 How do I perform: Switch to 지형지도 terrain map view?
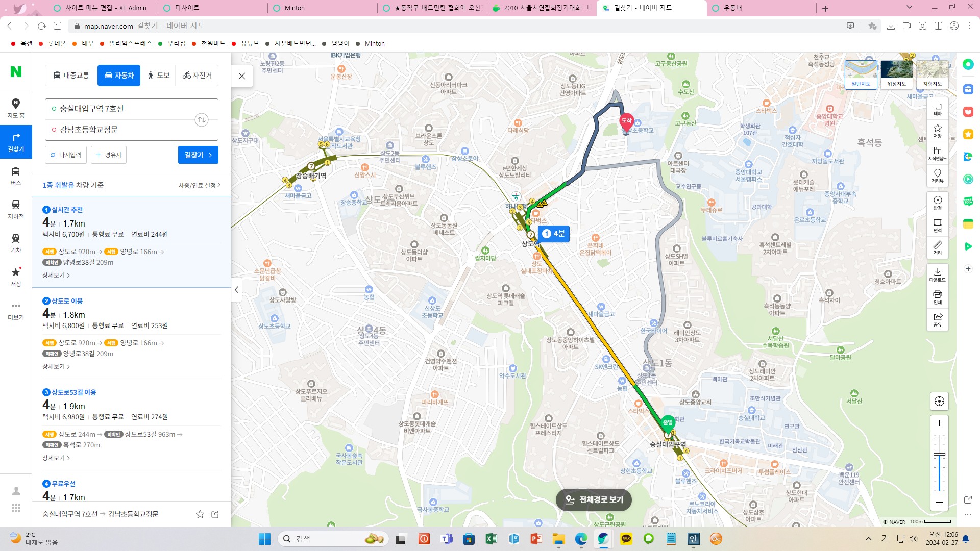coord(932,74)
